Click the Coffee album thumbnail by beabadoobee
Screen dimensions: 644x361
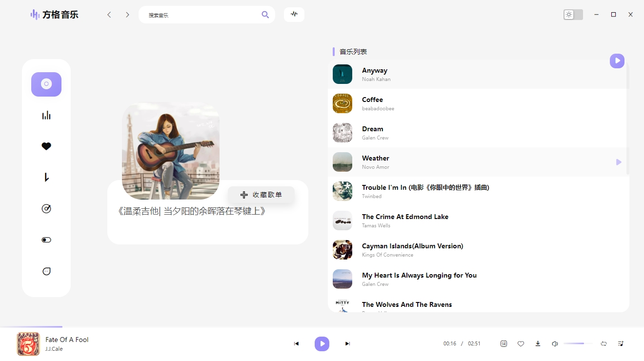click(x=342, y=103)
